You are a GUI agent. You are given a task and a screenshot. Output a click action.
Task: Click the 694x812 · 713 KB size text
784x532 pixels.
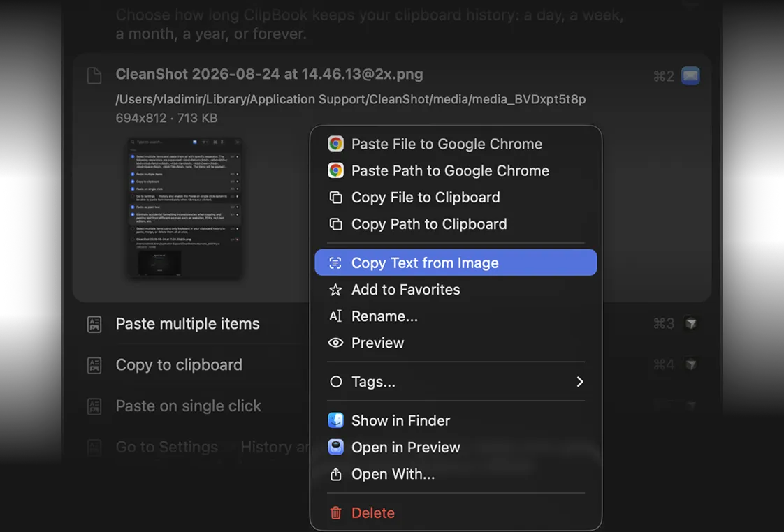pos(166,119)
